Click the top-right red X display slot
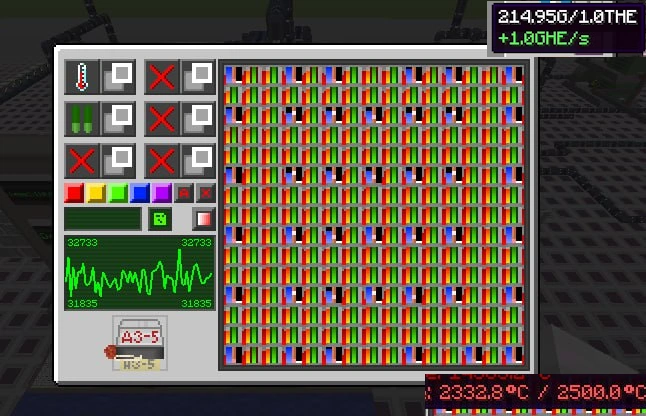 tap(162, 77)
